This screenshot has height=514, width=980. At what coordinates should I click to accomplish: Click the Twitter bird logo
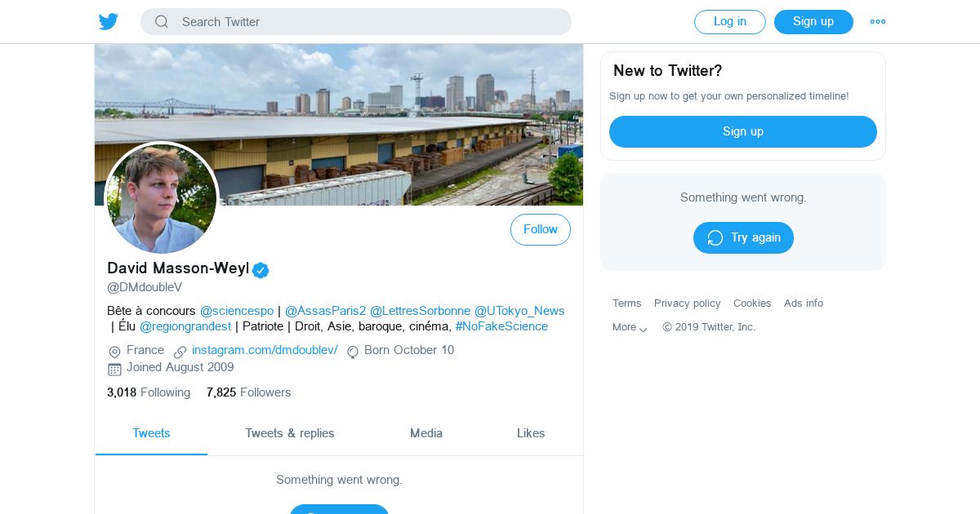(109, 22)
